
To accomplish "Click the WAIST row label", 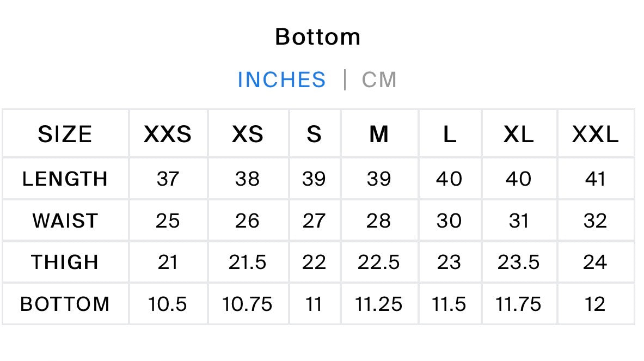I will coord(65,221).
